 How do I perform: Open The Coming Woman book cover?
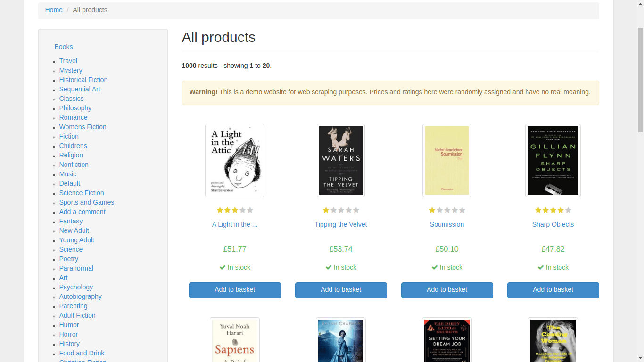pos(553,340)
